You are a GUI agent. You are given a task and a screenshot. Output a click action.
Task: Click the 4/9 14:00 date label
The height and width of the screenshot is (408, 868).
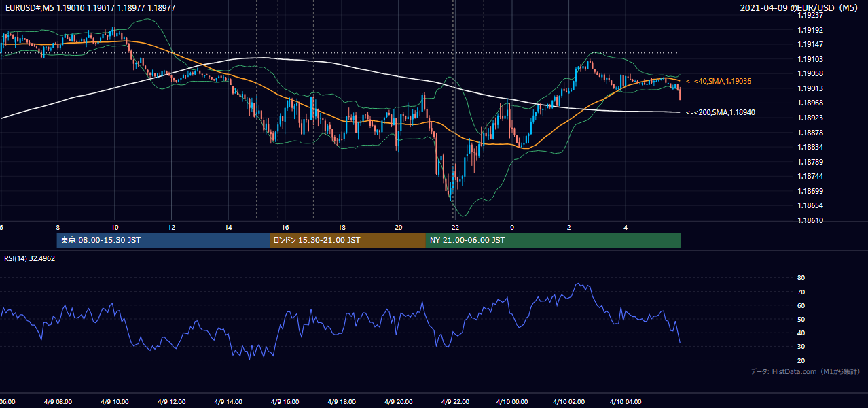click(x=228, y=402)
